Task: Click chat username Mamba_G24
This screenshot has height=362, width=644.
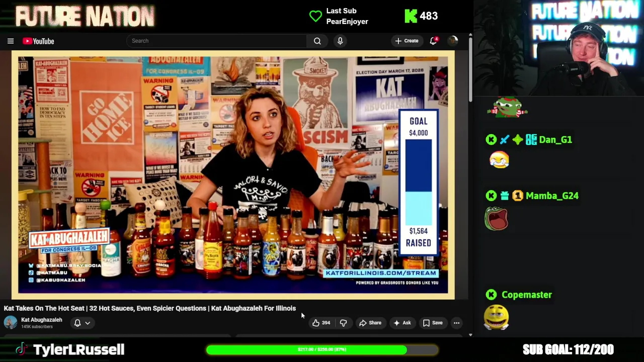Action: [x=552, y=196]
